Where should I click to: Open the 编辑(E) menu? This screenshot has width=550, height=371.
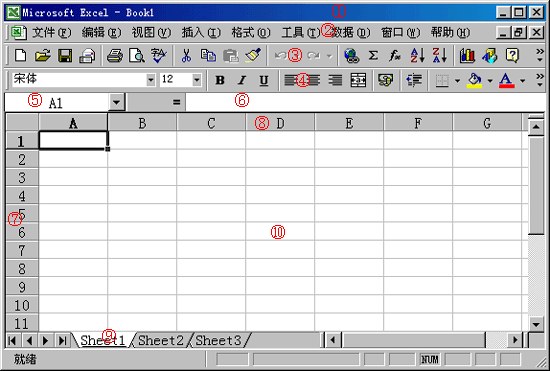point(101,33)
